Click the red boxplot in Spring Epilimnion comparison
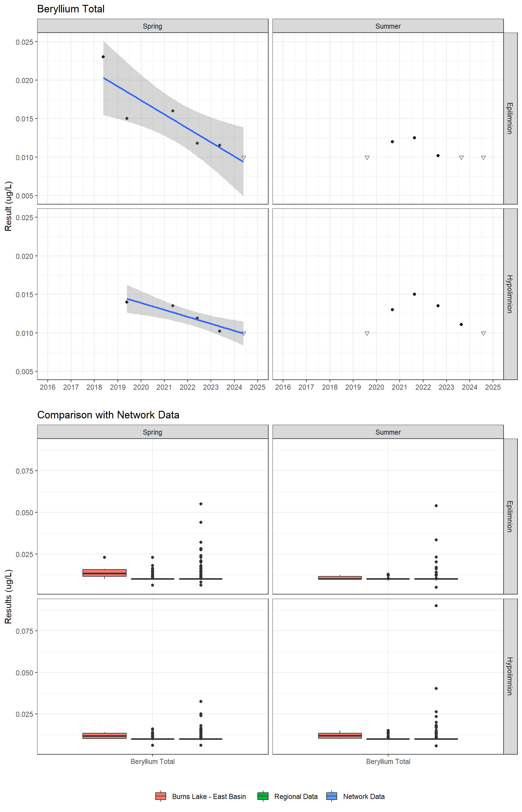The width and height of the screenshot is (522, 812). (105, 573)
